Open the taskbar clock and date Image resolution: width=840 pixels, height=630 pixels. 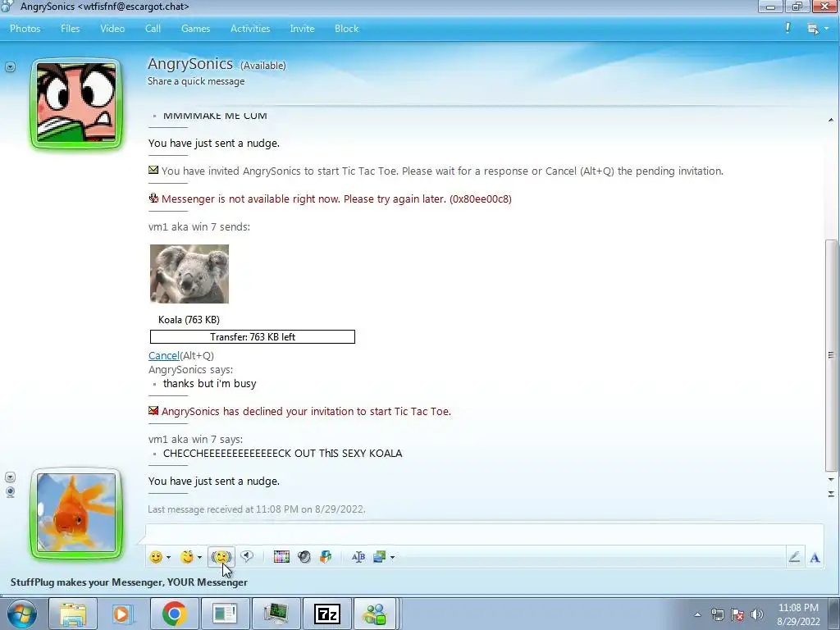[x=798, y=614]
